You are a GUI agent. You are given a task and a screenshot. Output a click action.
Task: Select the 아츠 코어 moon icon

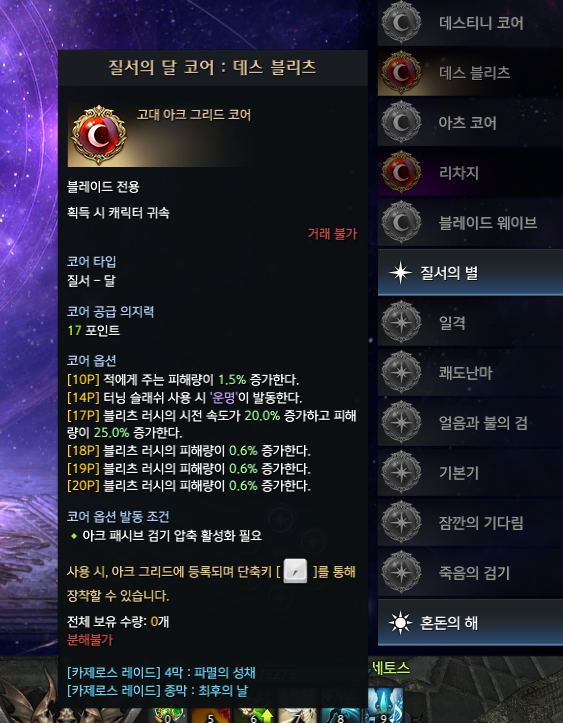(x=401, y=122)
